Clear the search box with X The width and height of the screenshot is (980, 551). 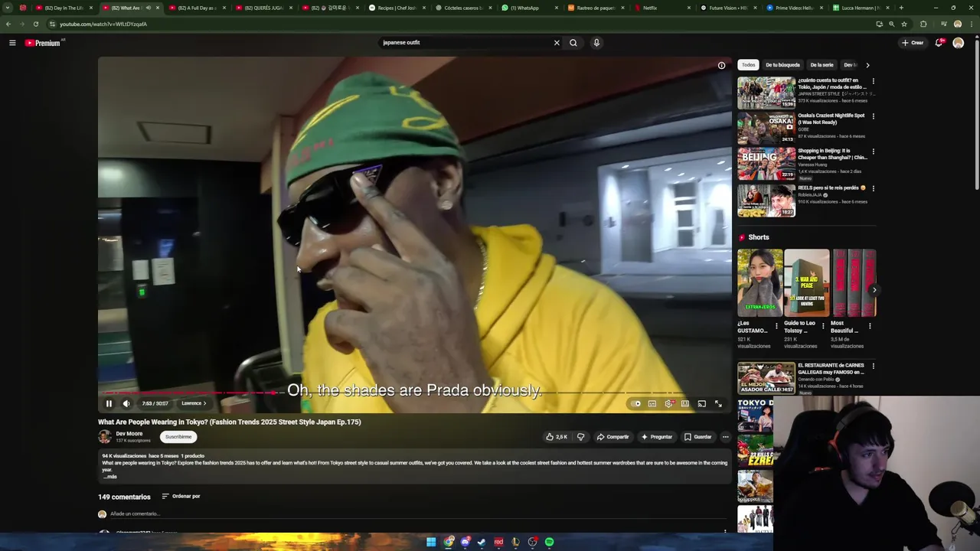[x=557, y=43]
